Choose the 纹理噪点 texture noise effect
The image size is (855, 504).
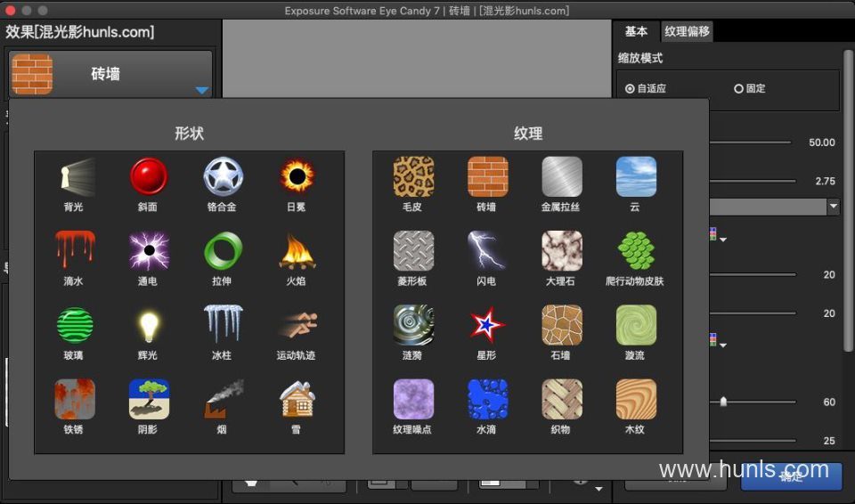coord(413,399)
